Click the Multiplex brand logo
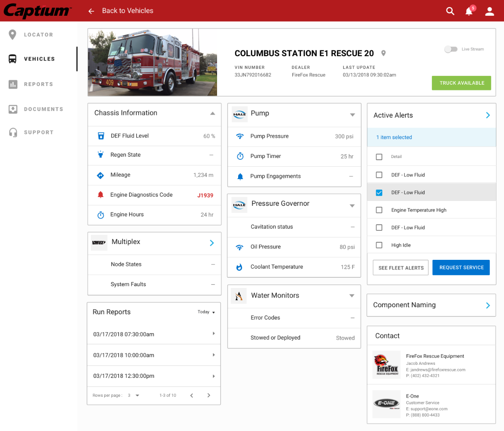 [99, 242]
